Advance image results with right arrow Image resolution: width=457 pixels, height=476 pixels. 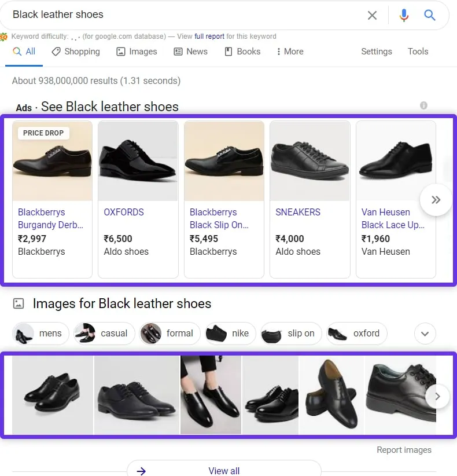point(437,396)
